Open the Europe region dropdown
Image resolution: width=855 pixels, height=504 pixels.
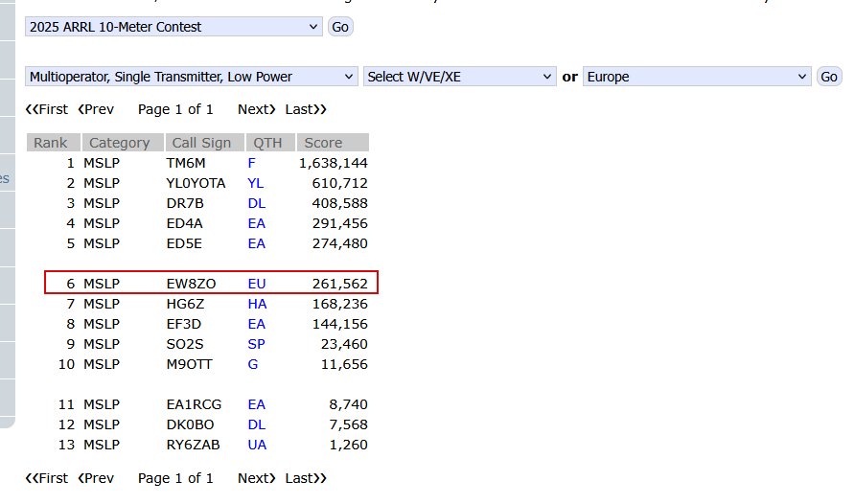tap(697, 77)
